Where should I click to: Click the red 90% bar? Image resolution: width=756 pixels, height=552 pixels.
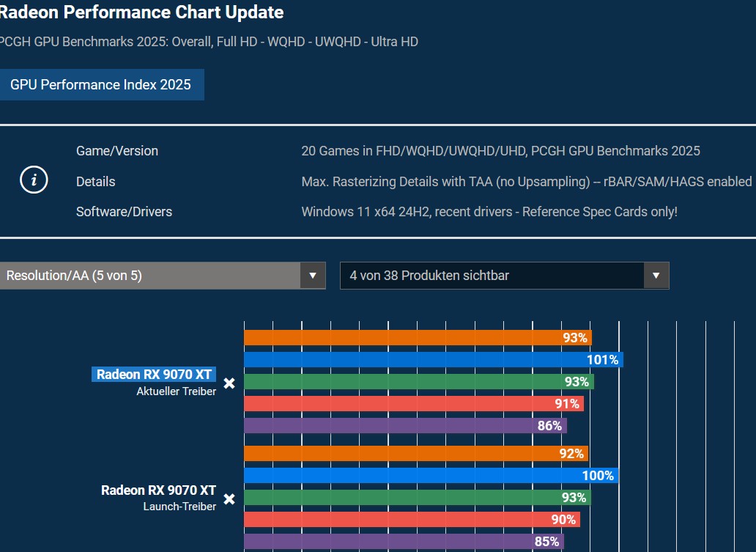pyautogui.click(x=412, y=519)
